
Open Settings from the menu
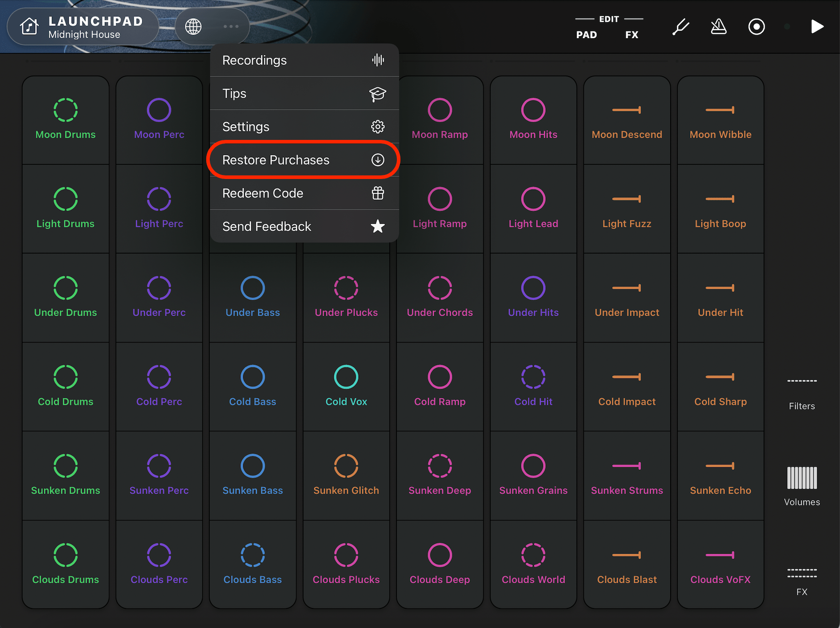(304, 127)
